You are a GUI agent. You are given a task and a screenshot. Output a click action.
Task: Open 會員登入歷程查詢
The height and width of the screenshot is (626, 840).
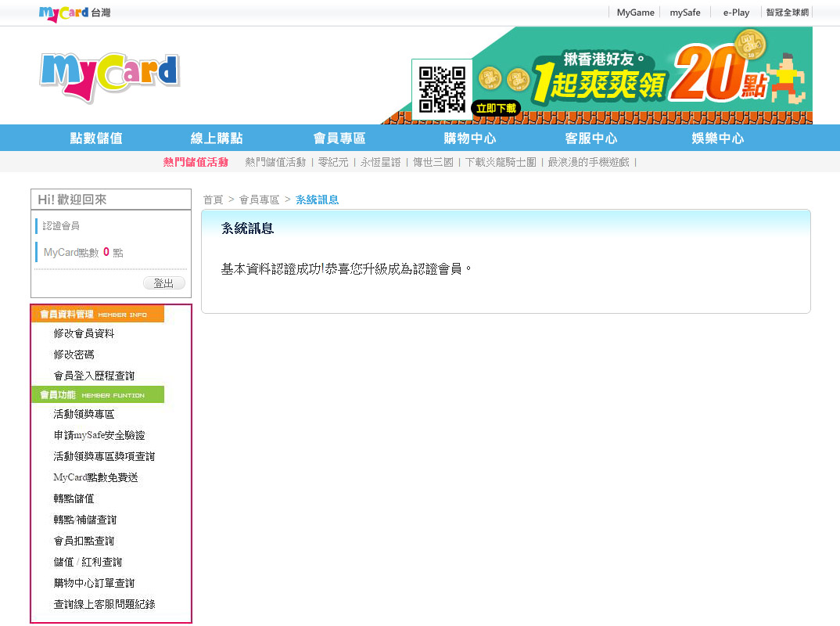[95, 376]
